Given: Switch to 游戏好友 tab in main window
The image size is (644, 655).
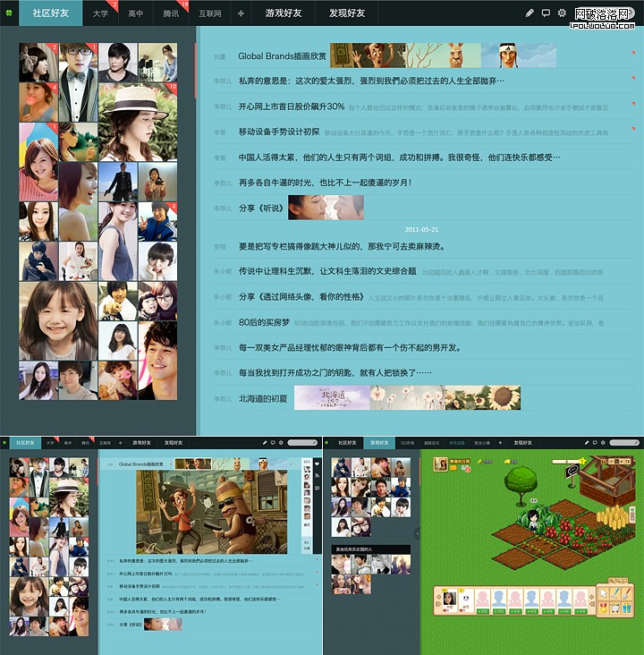Looking at the screenshot, I should tap(283, 13).
